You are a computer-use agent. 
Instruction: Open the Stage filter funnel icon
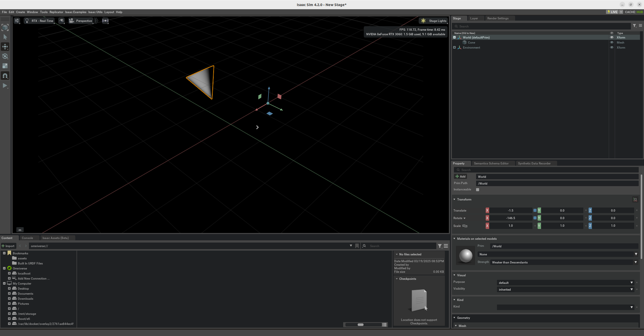point(634,26)
